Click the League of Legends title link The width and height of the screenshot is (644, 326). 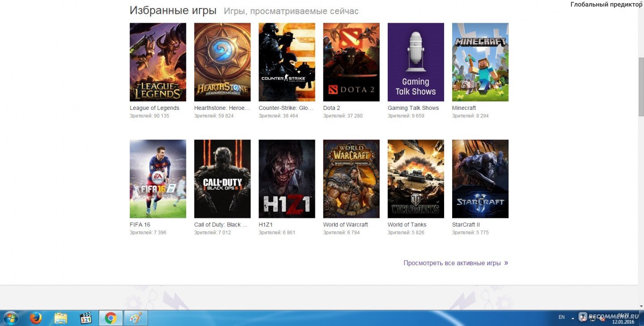tap(154, 108)
